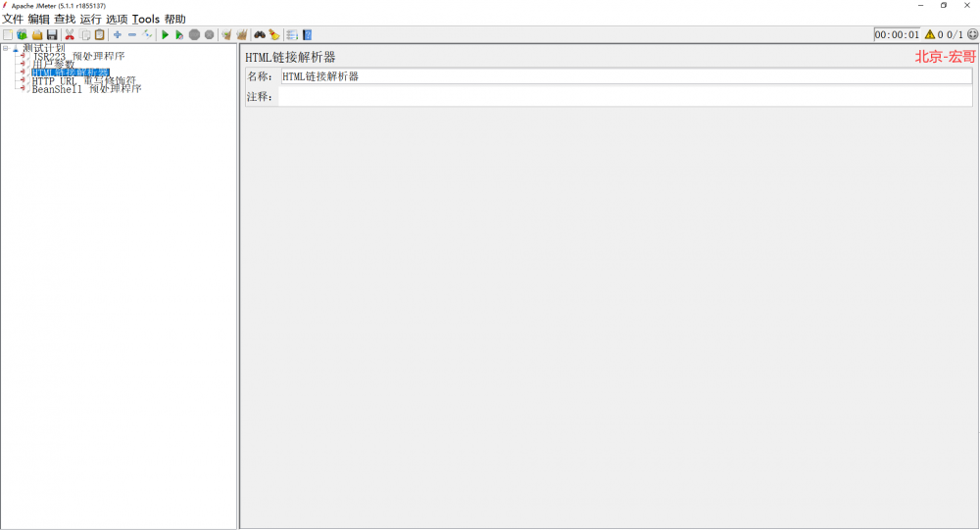
Task: Click the New test plan icon
Action: 8,35
